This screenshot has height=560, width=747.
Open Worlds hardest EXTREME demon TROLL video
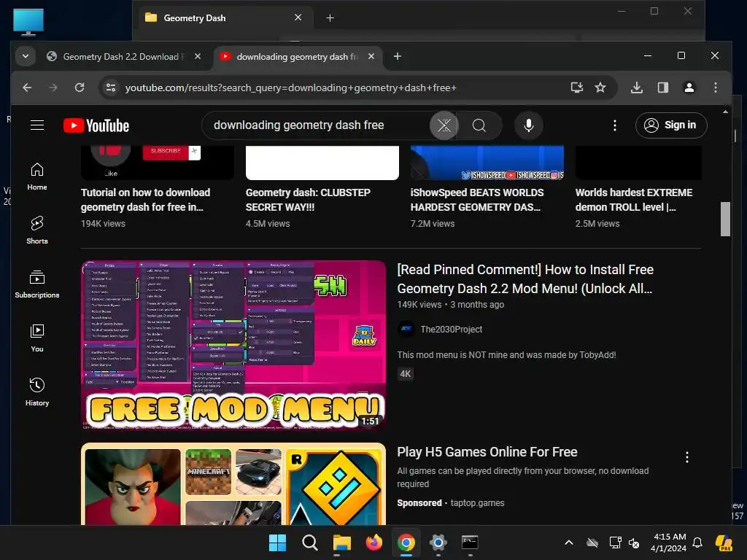click(x=634, y=200)
